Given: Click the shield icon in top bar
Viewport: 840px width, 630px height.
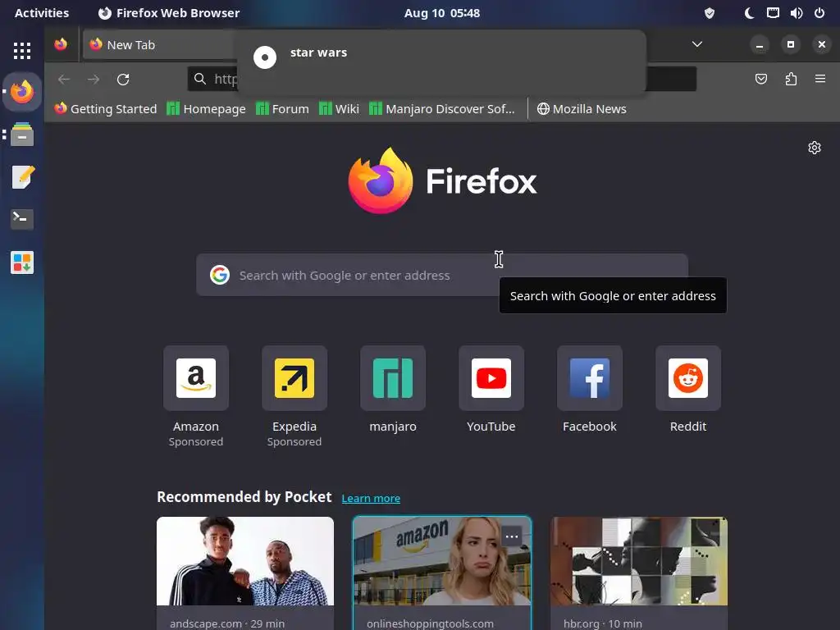Looking at the screenshot, I should tap(710, 13).
